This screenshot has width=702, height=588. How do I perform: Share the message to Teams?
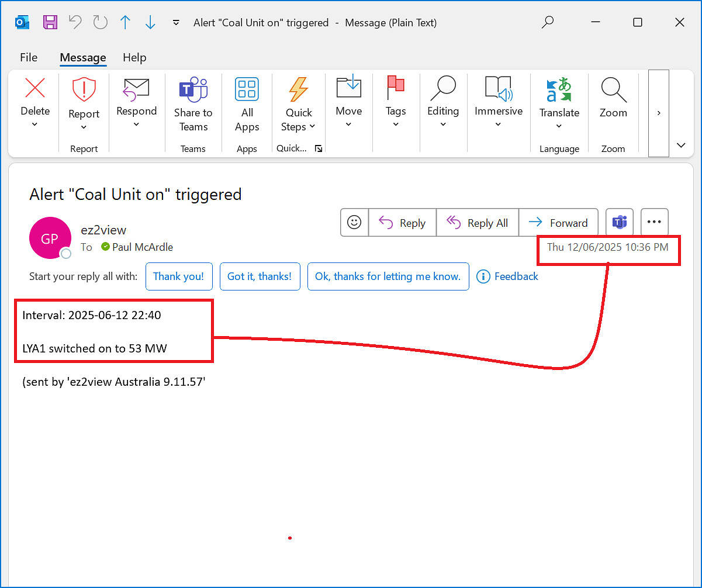(x=193, y=105)
